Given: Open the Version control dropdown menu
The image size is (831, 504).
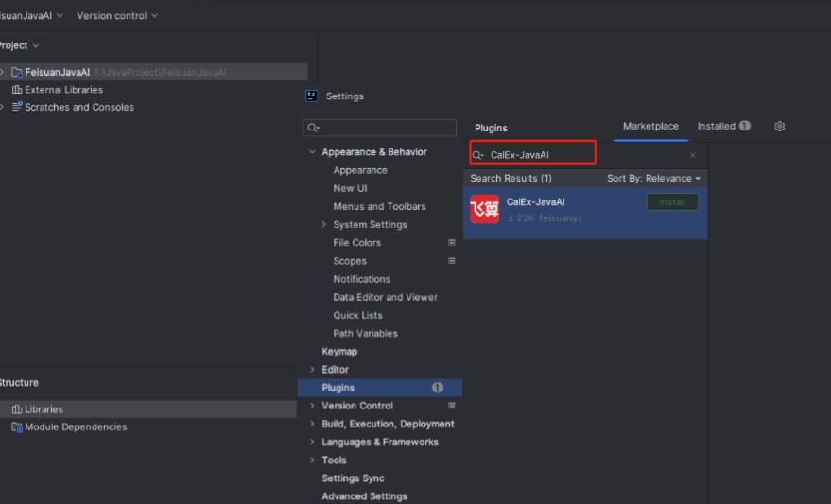Looking at the screenshot, I should 117,16.
